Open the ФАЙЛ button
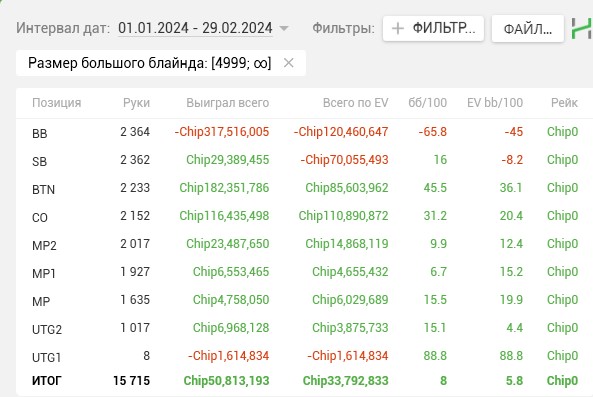Image resolution: width=593 pixels, height=397 pixels. click(528, 28)
